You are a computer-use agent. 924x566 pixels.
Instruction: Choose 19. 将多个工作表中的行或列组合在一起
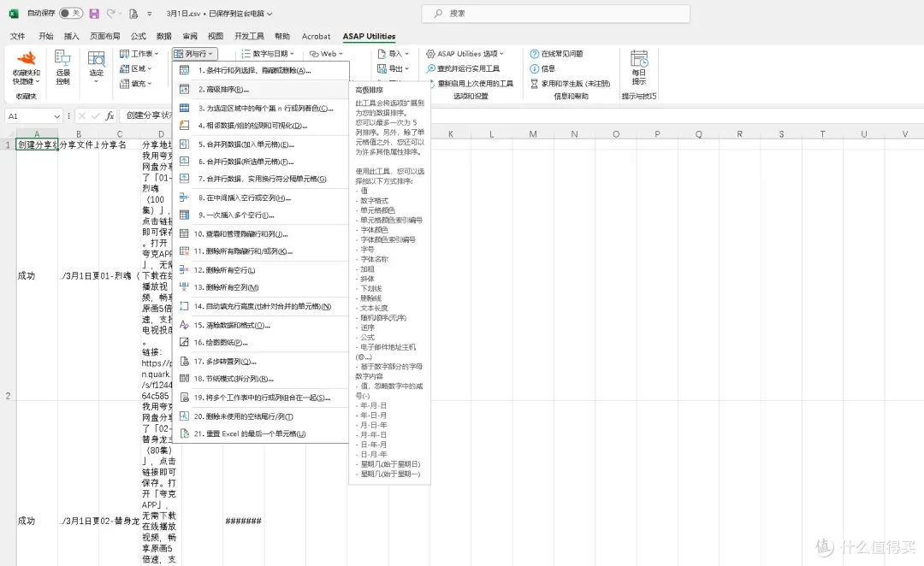[x=261, y=398]
